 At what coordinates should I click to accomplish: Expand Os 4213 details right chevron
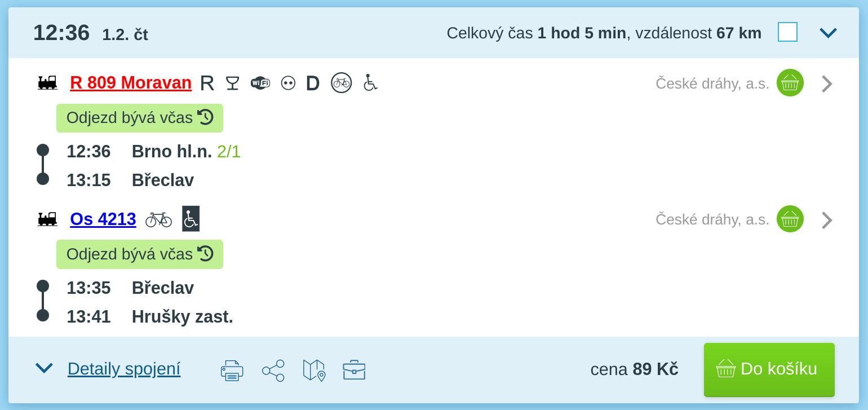827,220
